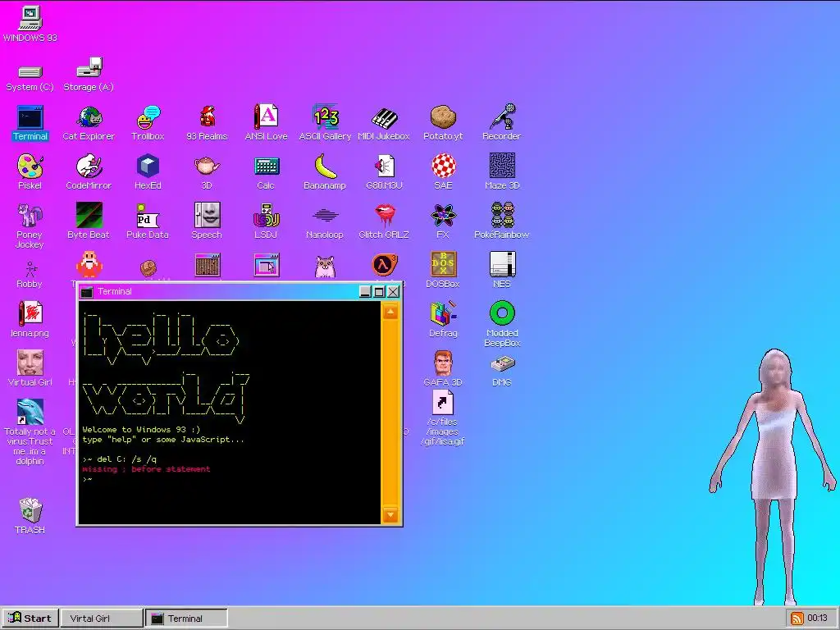The image size is (840, 630).
Task: Open the Piskel paint palette icon
Action: [30, 172]
